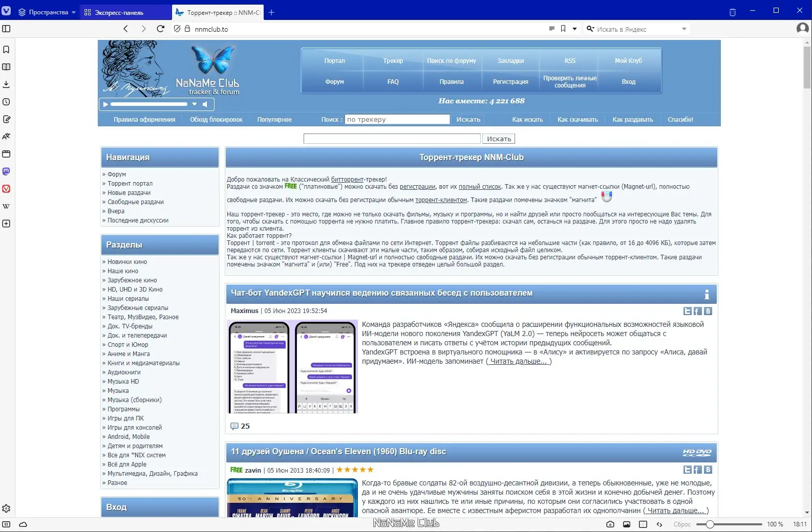
Task: Expand the address bar dropdown
Action: click(574, 29)
